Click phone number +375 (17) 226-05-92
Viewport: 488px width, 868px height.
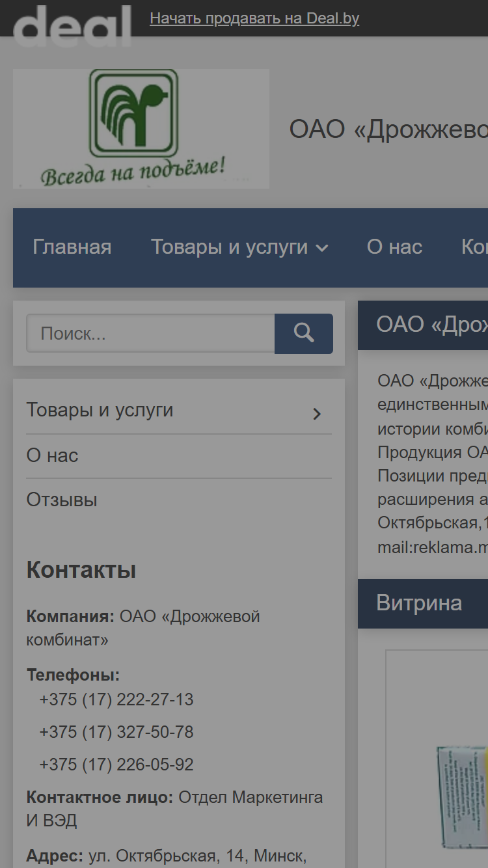point(116,765)
